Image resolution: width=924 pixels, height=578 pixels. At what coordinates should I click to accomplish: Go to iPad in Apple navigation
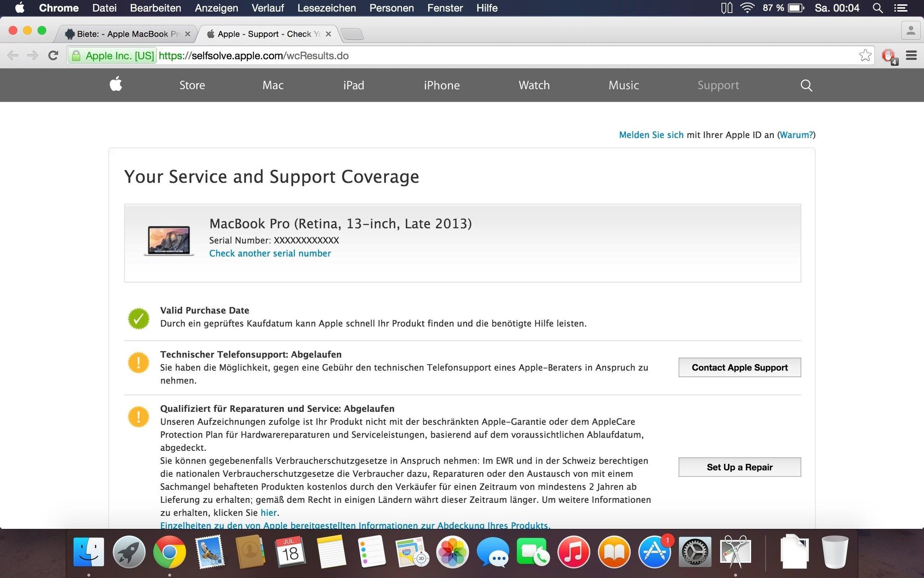(354, 85)
